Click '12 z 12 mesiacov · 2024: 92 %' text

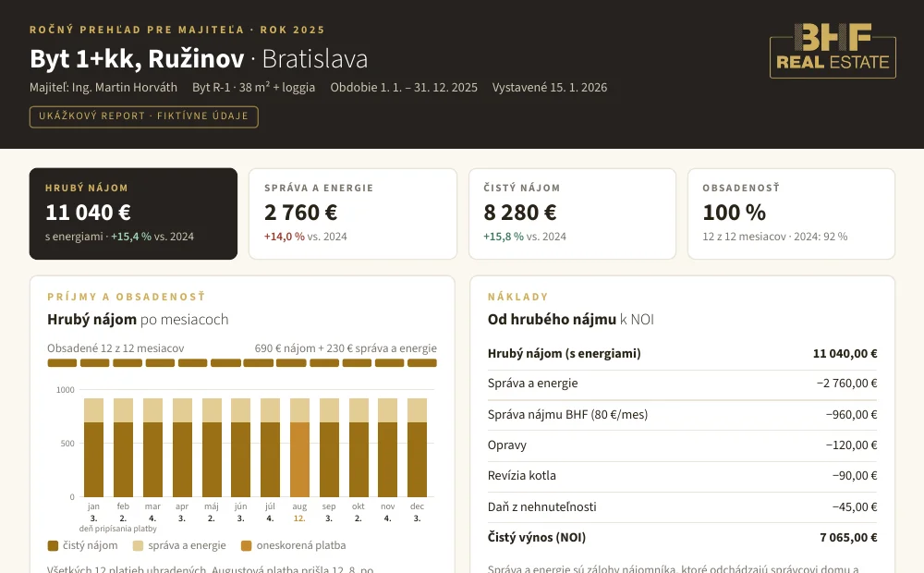pyautogui.click(x=775, y=237)
